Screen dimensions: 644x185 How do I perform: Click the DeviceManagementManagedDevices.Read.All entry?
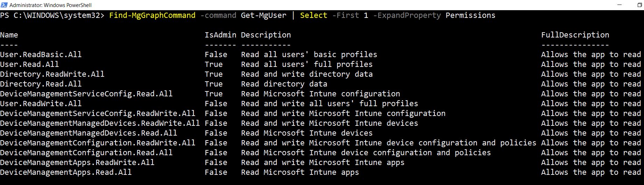(89, 133)
